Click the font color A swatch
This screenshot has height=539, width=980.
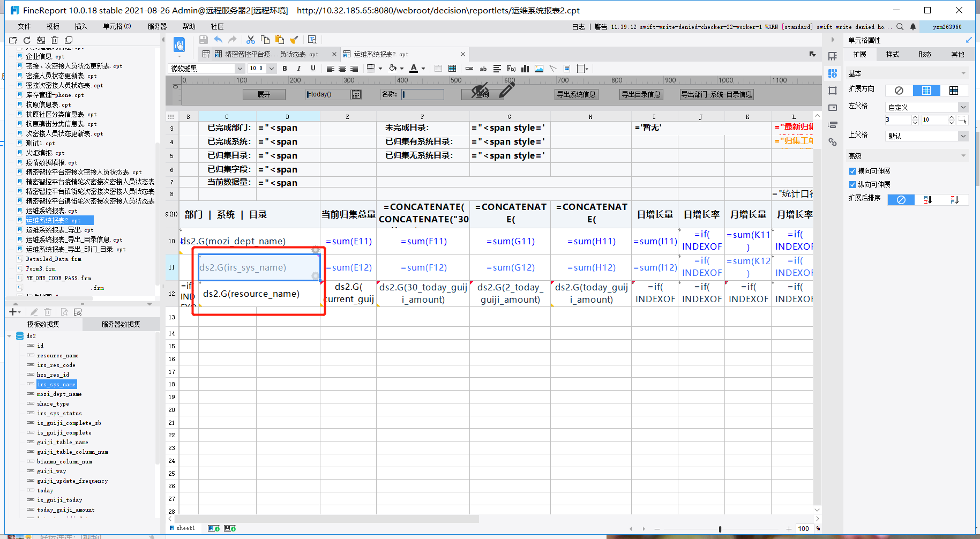(x=414, y=69)
